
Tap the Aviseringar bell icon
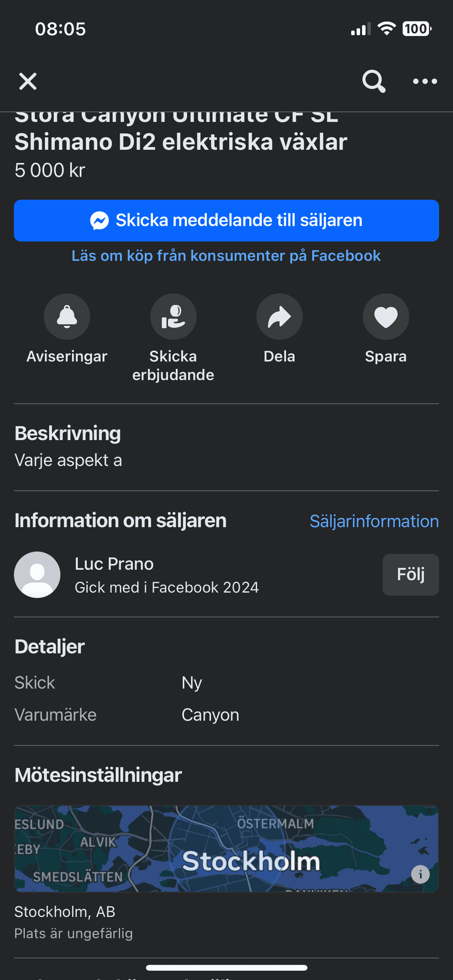[67, 316]
